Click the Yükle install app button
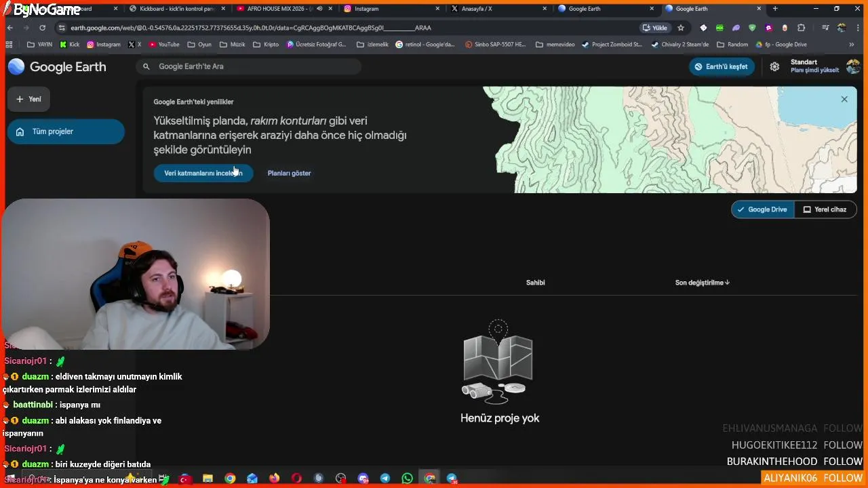868x488 pixels. point(655,28)
